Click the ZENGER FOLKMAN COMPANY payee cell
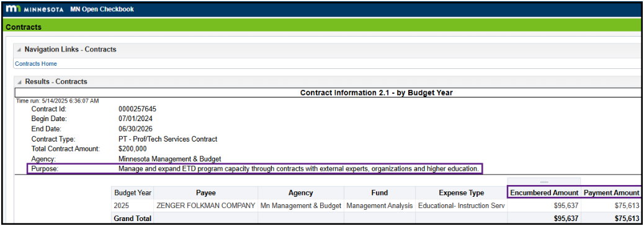644x226 pixels. point(206,206)
